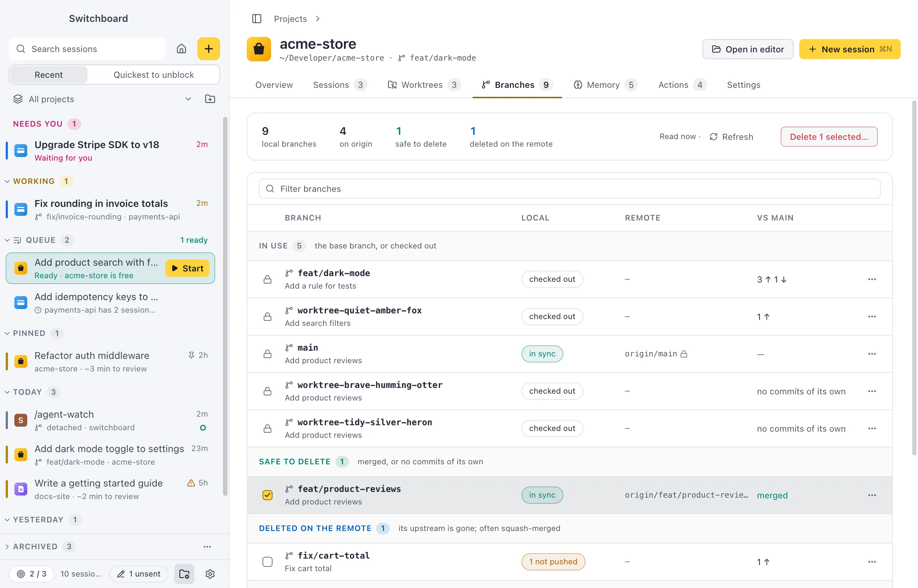
Task: Switch session sorting to Quickest to unblock
Action: pos(153,75)
